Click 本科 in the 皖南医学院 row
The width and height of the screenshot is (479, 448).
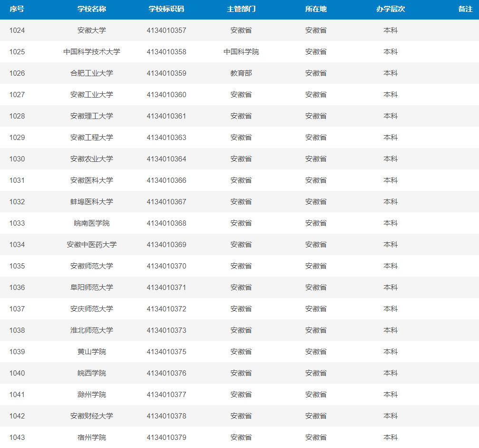pos(391,223)
